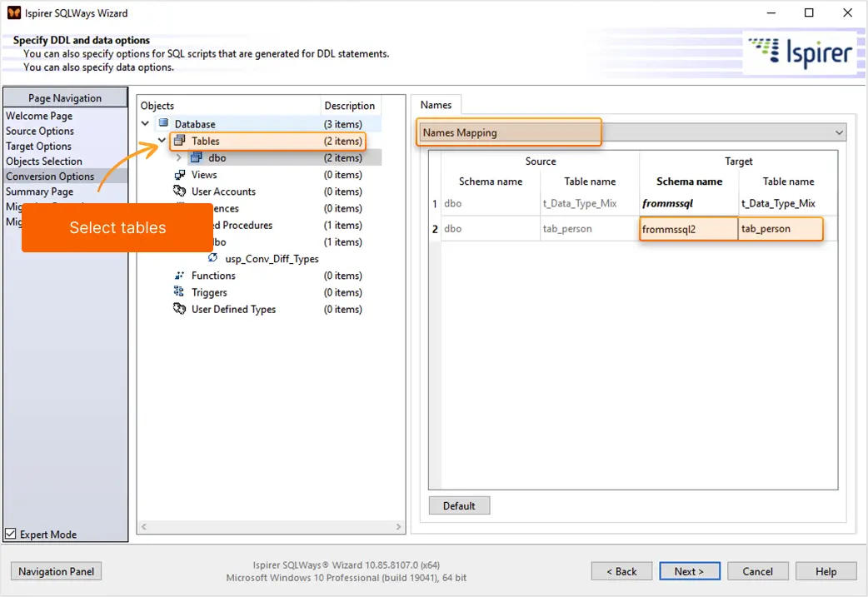
Task: Click right arrow of Objects horizontal scrollbar
Action: coord(398,527)
